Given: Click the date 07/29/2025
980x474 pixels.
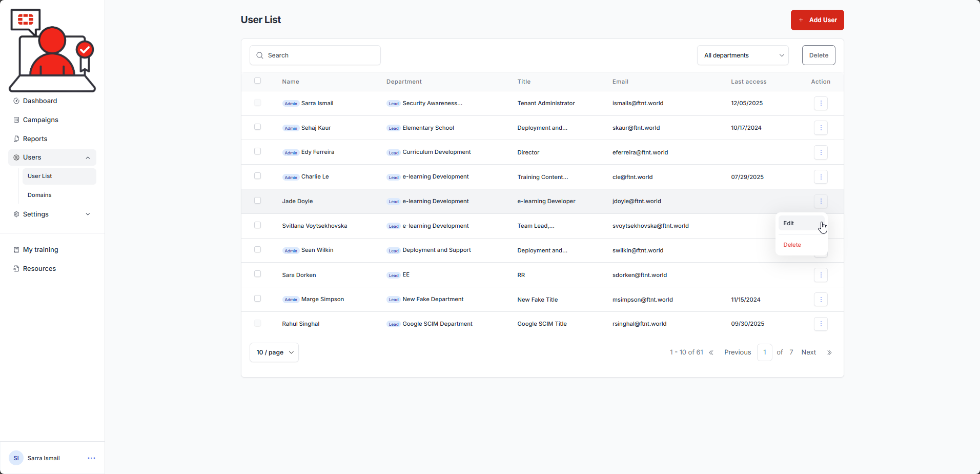Looking at the screenshot, I should 747,177.
